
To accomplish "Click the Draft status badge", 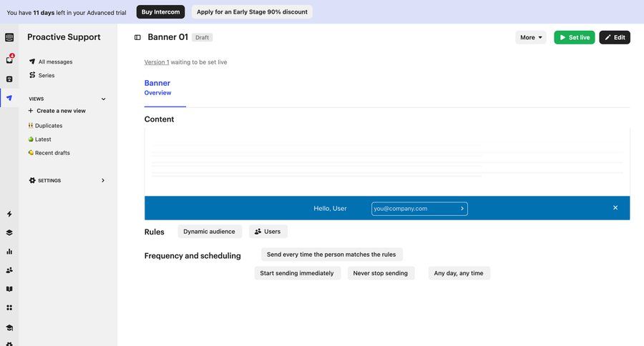I will click(x=202, y=37).
